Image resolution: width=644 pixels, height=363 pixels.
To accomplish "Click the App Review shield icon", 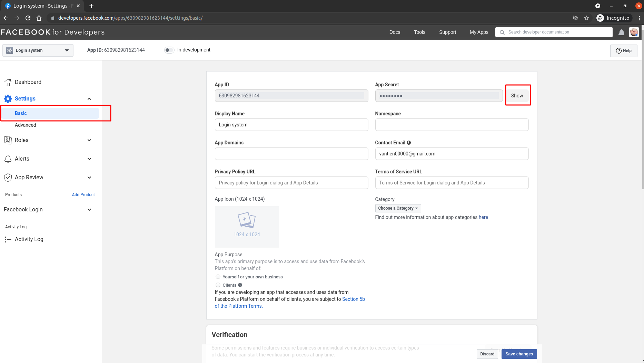I will coord(8,178).
